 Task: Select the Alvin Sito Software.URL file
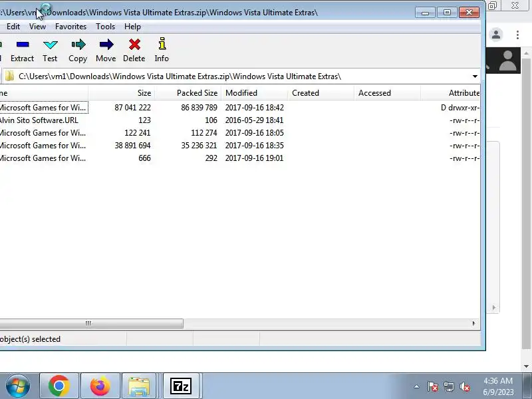[x=39, y=120]
